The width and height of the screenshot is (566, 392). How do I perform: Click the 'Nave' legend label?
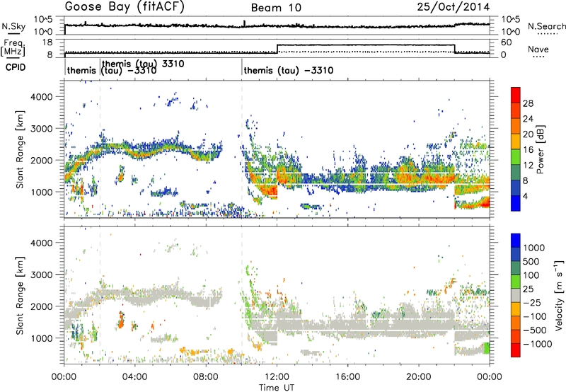(x=538, y=49)
